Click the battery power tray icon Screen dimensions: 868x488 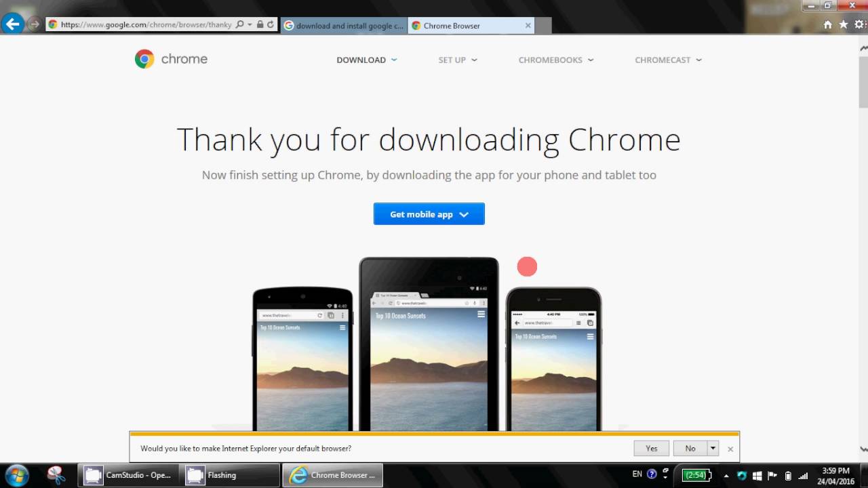pyautogui.click(x=788, y=475)
